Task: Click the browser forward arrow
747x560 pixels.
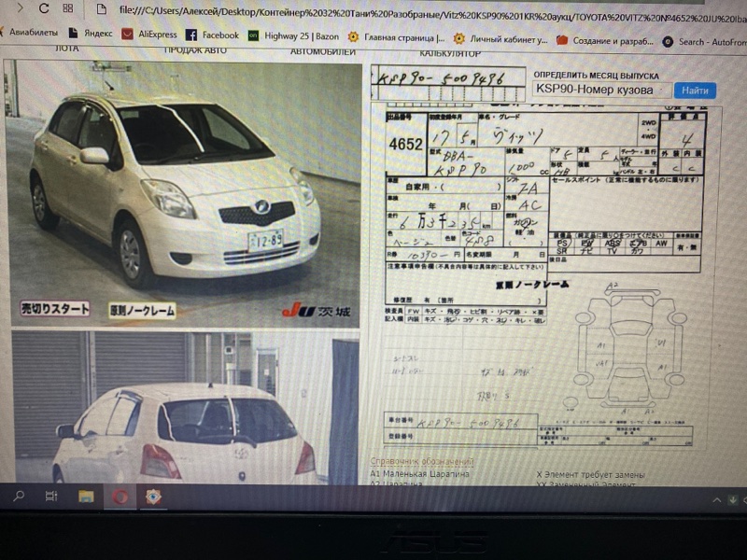Action: [x=20, y=7]
